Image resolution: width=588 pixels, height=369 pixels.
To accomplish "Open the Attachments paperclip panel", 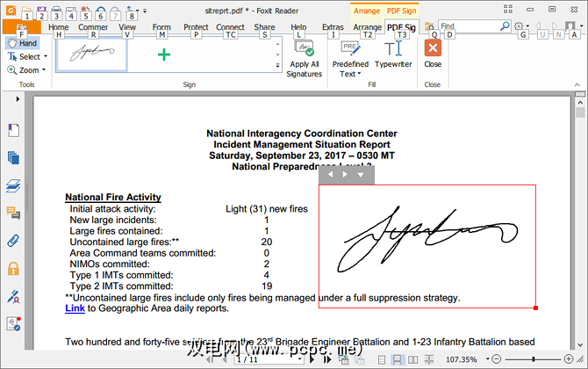I will click(13, 241).
